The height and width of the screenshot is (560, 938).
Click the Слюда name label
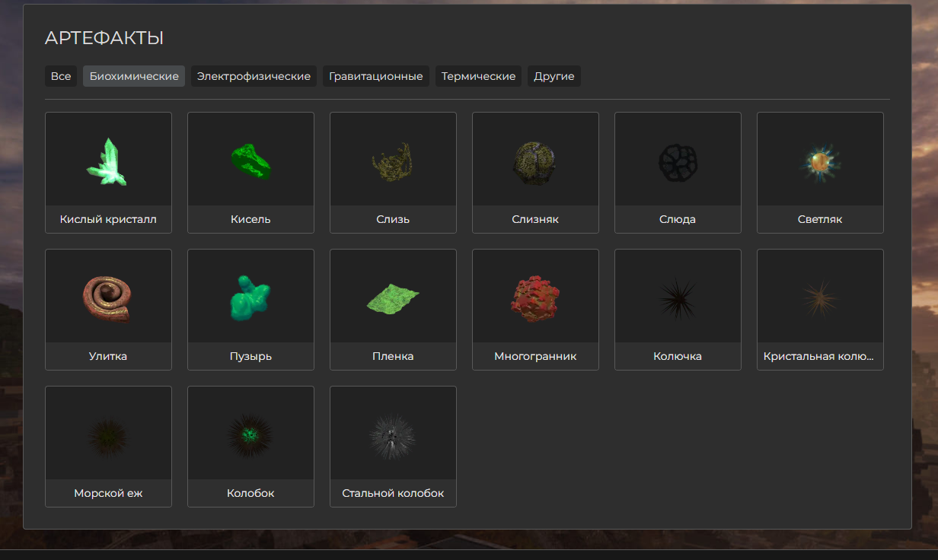click(x=678, y=219)
